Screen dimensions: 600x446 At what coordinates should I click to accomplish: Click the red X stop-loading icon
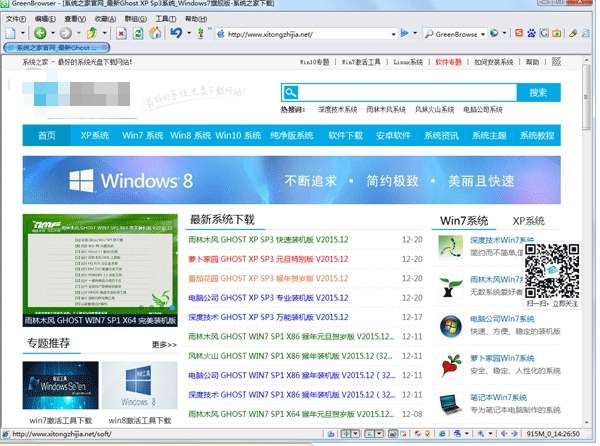coord(121,34)
